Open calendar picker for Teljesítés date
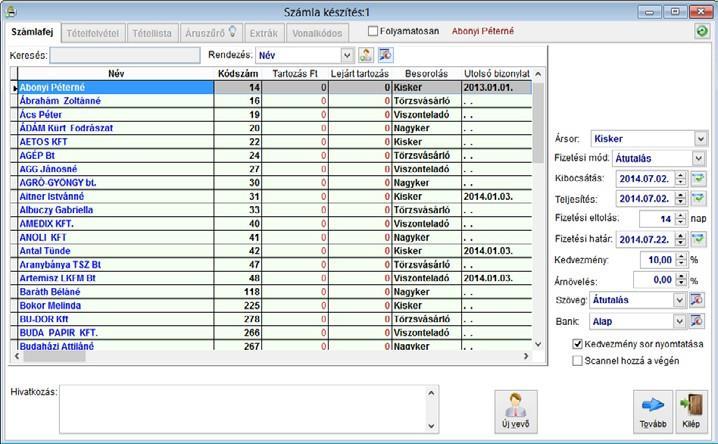Screen dimensions: 718x444 tap(699, 199)
